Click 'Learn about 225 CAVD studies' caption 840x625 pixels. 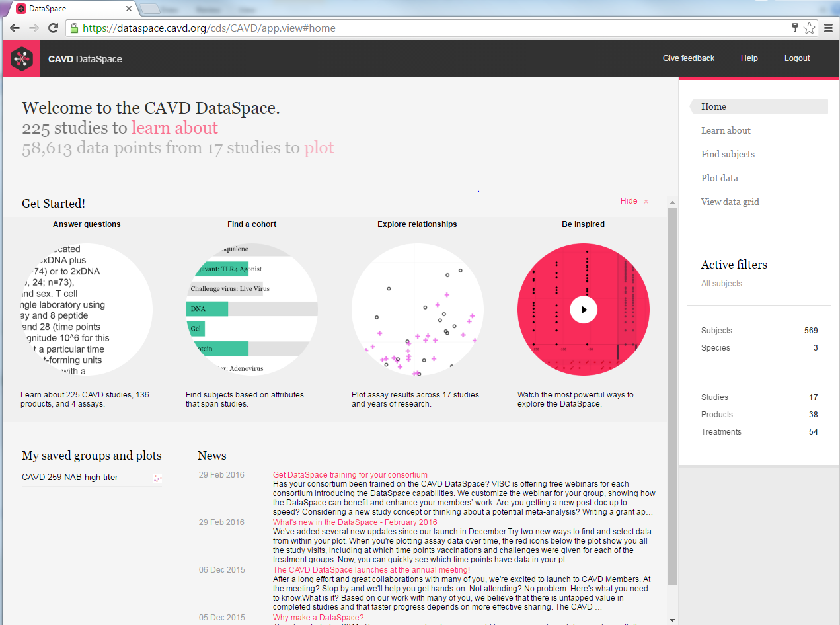coord(85,399)
